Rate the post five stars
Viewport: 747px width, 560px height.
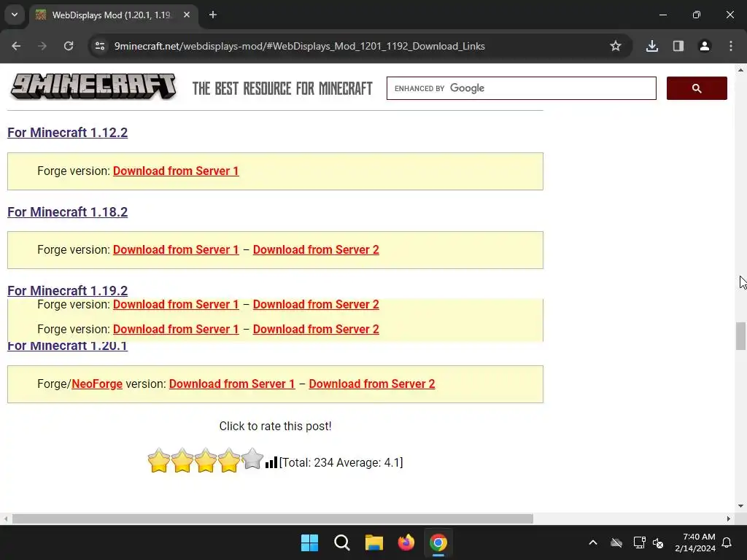[x=252, y=459]
